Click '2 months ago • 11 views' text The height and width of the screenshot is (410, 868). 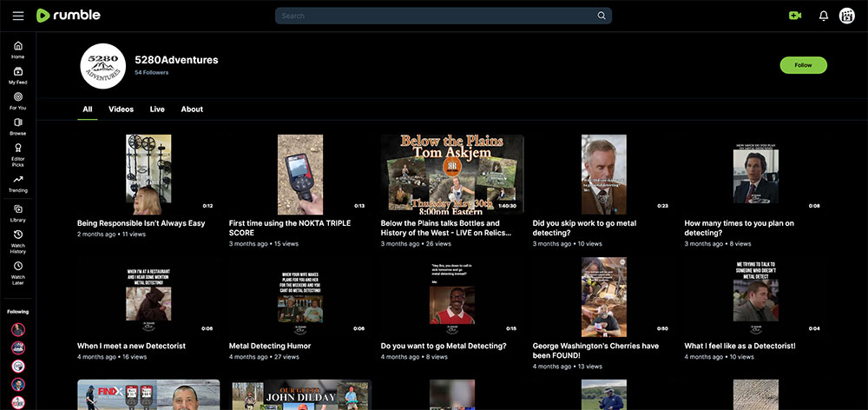tap(111, 235)
